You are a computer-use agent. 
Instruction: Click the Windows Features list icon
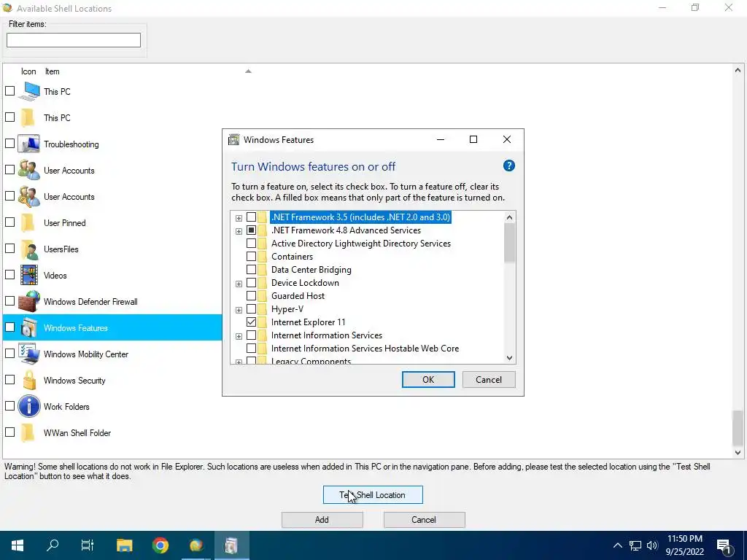coord(28,327)
